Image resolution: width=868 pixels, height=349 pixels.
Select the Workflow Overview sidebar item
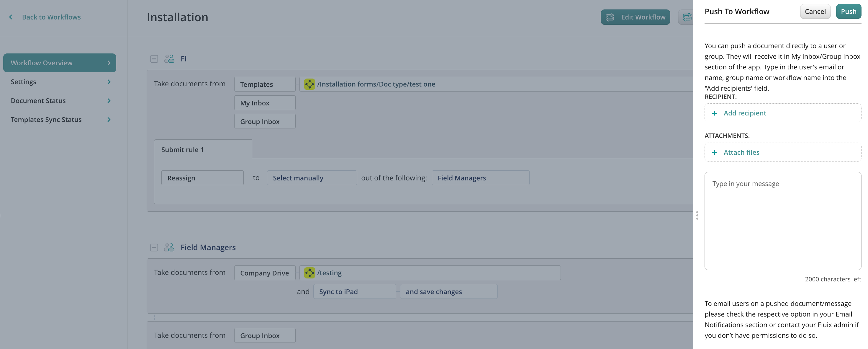[60, 63]
